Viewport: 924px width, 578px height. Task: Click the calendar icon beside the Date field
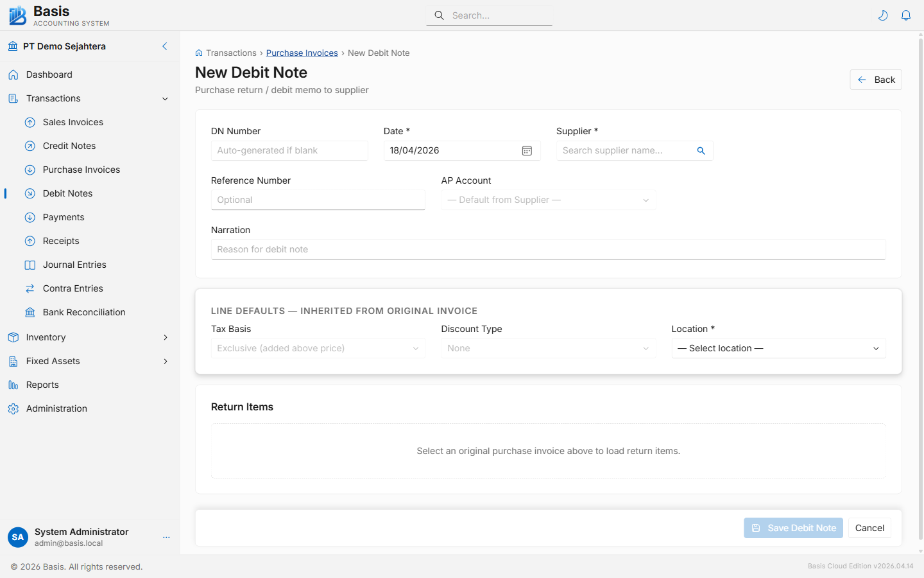pos(527,150)
